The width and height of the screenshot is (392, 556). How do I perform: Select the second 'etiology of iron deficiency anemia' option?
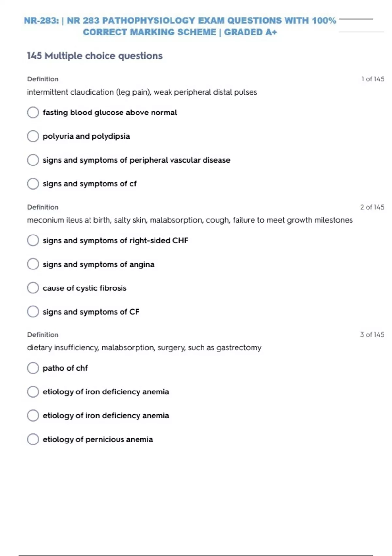click(33, 415)
